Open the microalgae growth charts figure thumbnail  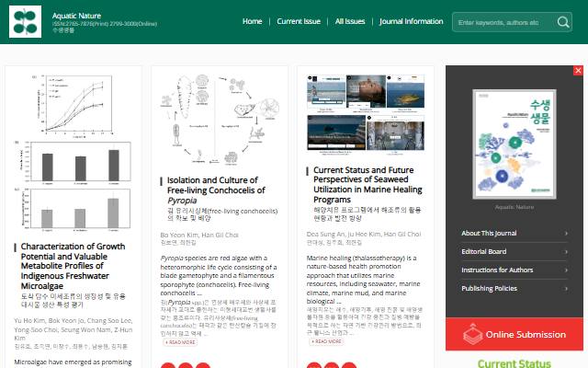click(73, 152)
